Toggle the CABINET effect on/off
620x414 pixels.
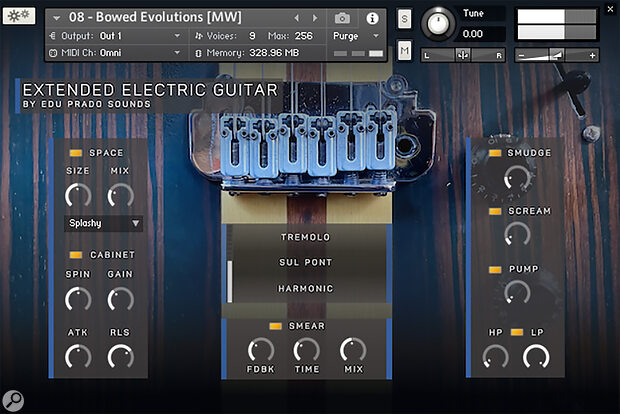pyautogui.click(x=76, y=255)
